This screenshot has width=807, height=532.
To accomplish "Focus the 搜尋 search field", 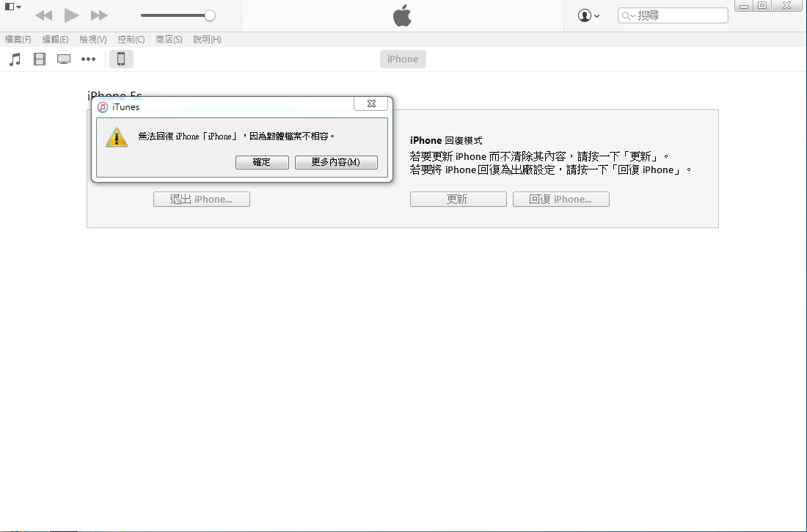I will (x=673, y=15).
